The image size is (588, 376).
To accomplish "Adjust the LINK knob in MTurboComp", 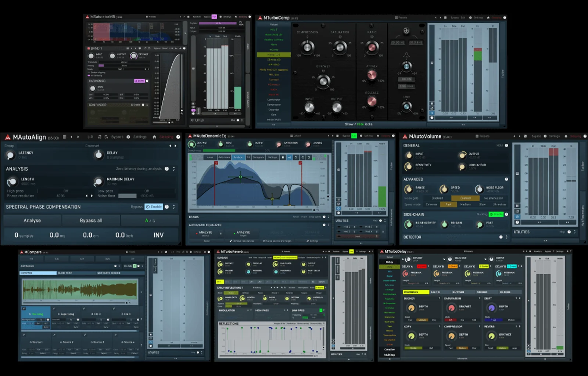I will 406,107.
